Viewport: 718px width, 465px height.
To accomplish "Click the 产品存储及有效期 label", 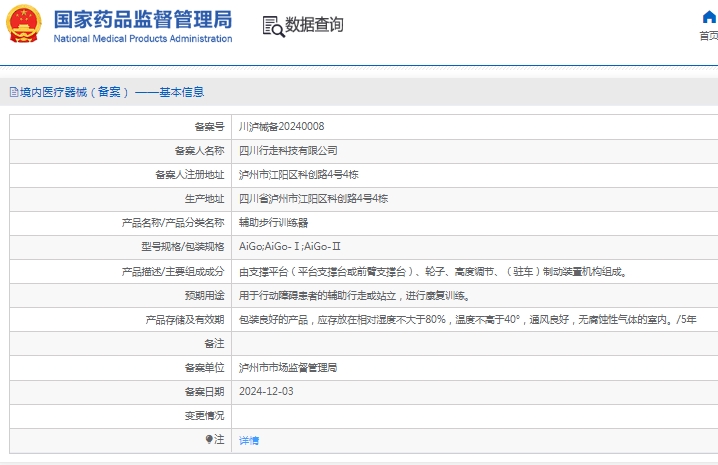I will 185,320.
